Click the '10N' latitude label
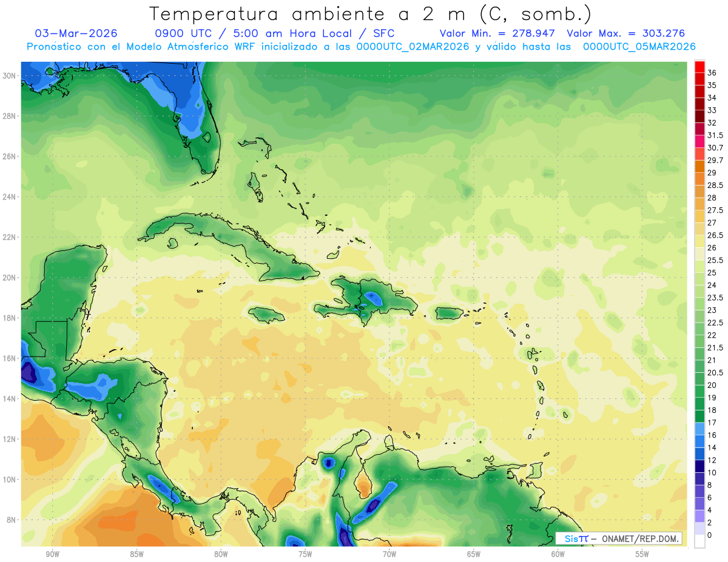This screenshot has width=728, height=562. (x=10, y=480)
